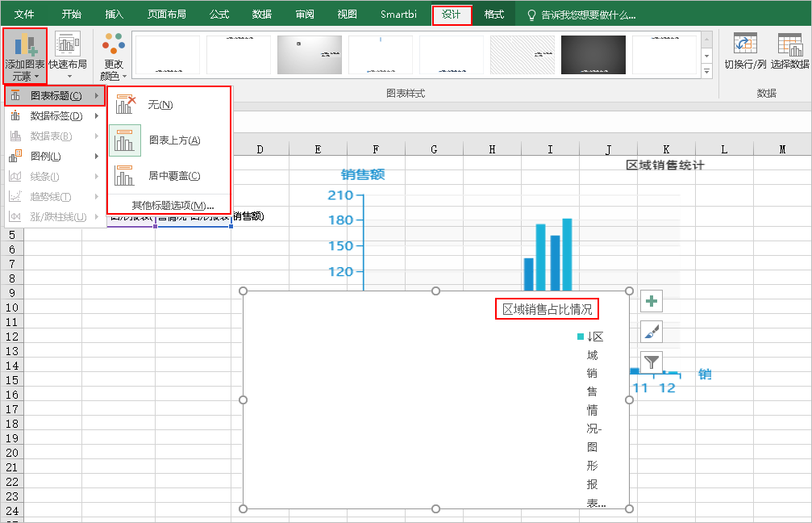Viewport: 812px width, 523px height.
Task: Select column H header
Action: 492,149
